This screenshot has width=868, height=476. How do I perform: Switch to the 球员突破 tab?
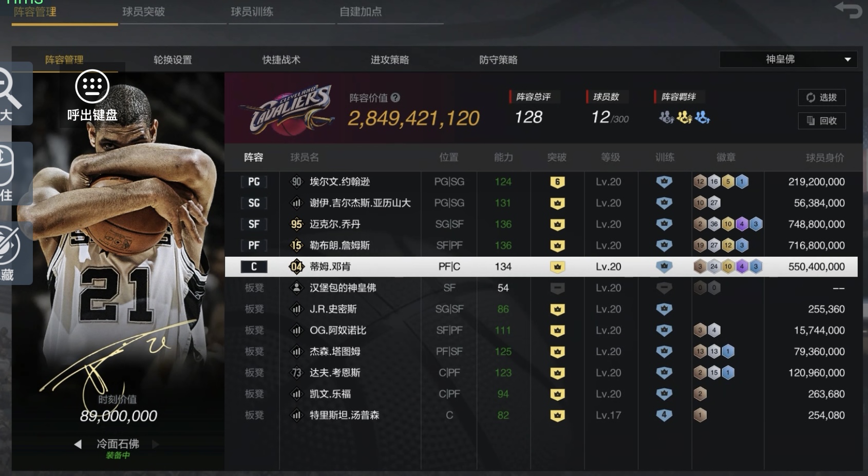coord(144,11)
